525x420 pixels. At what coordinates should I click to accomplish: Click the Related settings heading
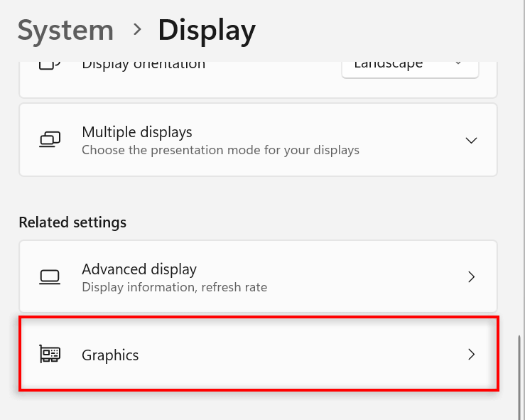(72, 222)
